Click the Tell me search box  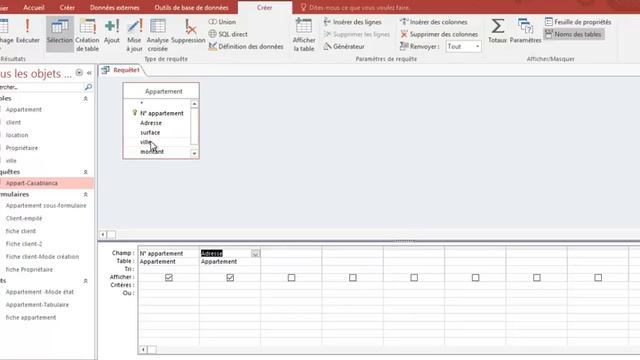(355, 7)
